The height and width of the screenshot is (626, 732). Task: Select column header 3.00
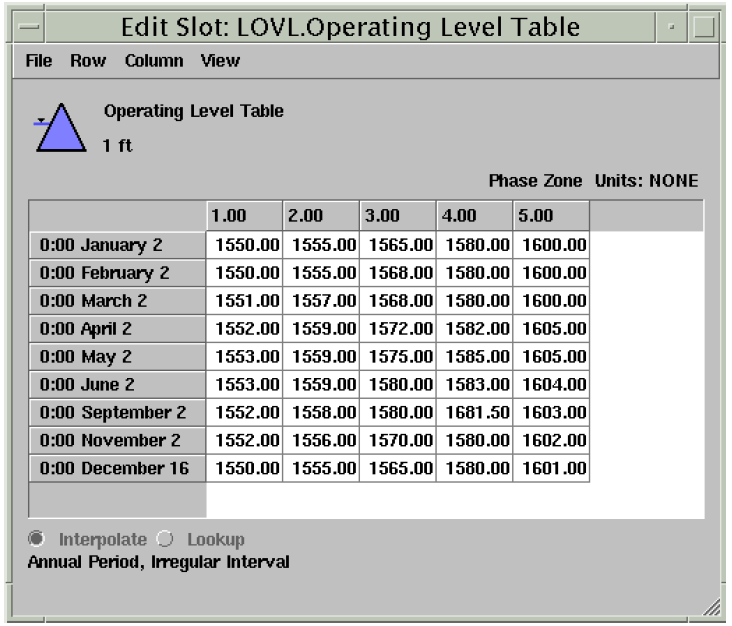tap(398, 216)
